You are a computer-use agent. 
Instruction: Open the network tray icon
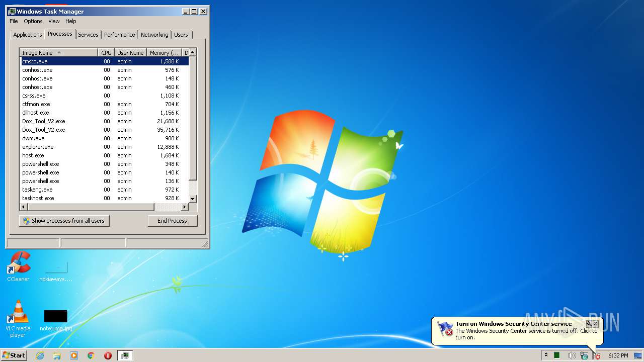(584, 355)
